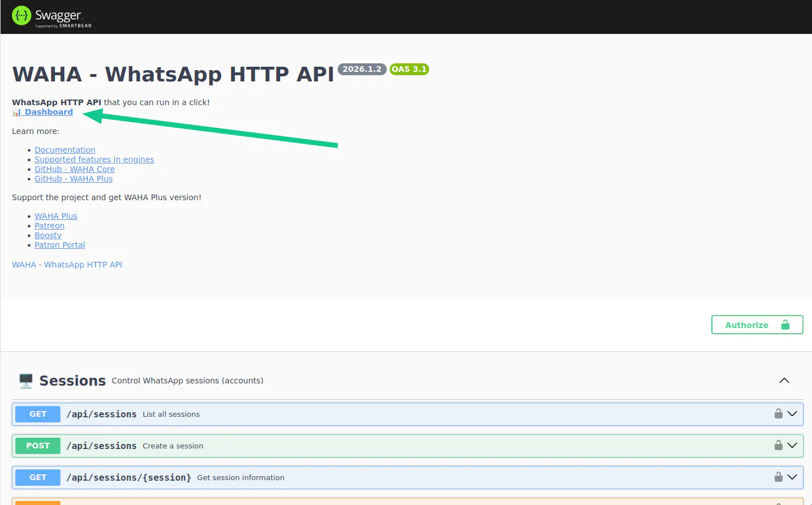Open the Patreon link
Image resolution: width=812 pixels, height=505 pixels.
tap(49, 225)
